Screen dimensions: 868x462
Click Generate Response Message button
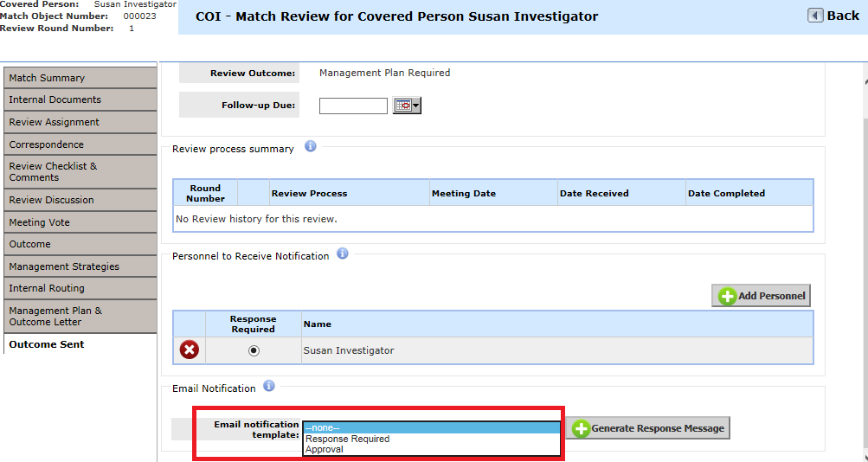click(647, 427)
